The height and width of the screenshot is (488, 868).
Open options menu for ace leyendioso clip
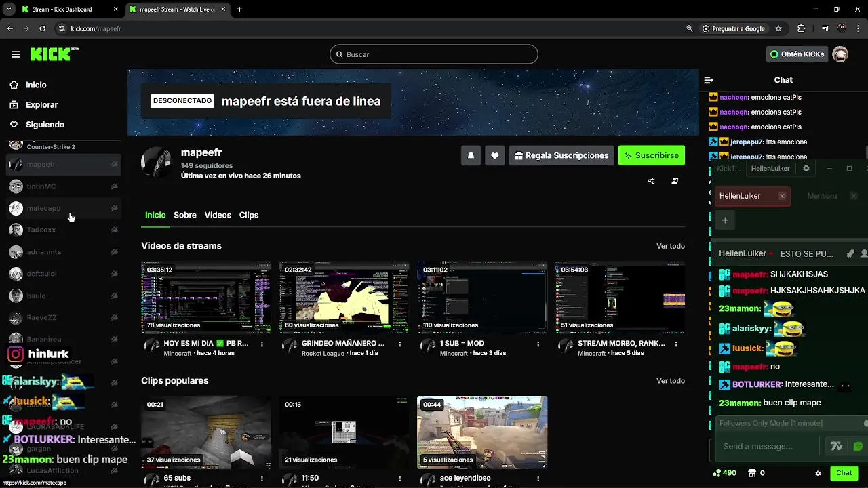538,479
